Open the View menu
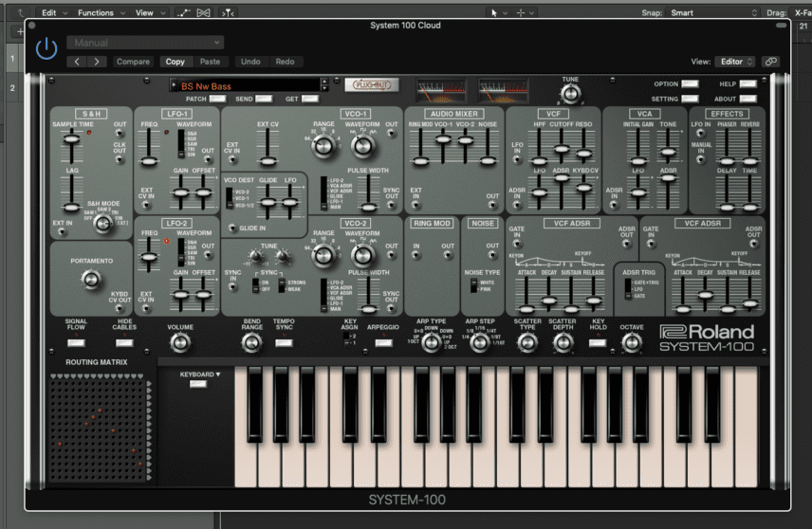The height and width of the screenshot is (529, 812). point(150,12)
